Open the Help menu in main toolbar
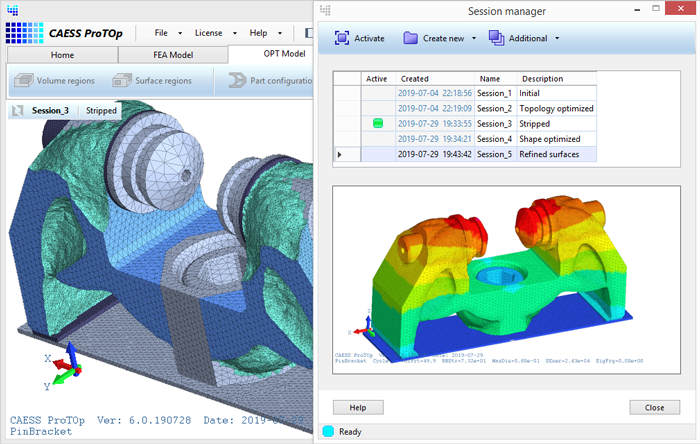Screen dimensions: 700x444 (258, 33)
